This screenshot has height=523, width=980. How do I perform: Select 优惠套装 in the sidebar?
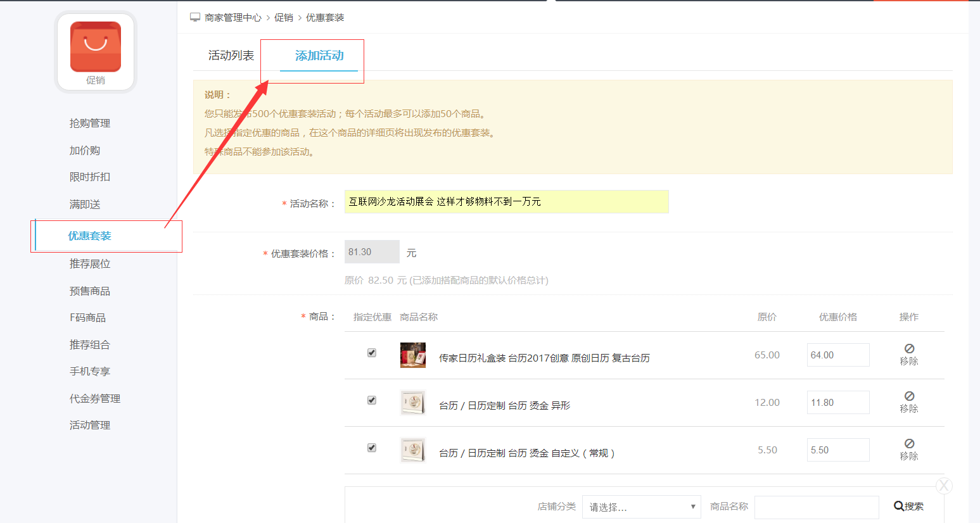pos(90,236)
